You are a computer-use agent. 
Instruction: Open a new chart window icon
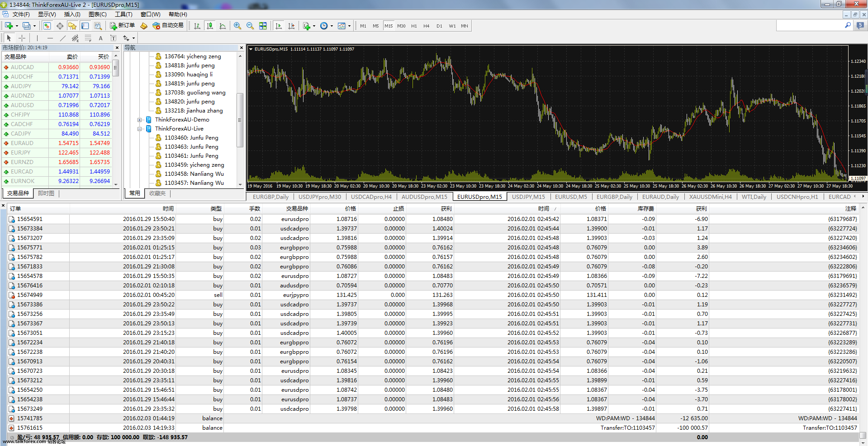9,26
